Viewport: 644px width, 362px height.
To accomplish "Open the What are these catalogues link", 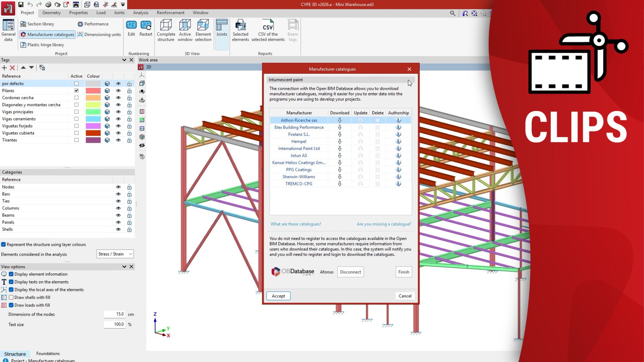I will 296,224.
